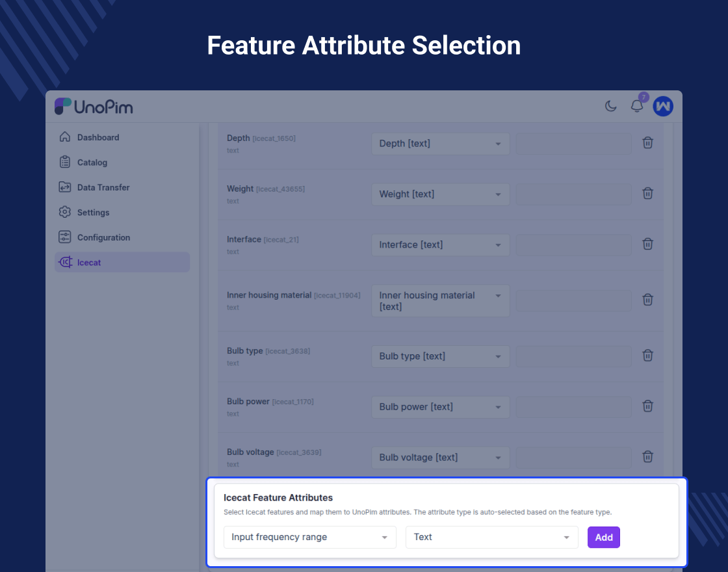Expand the Bulb power [text] dropdown
728x572 pixels.
point(440,407)
